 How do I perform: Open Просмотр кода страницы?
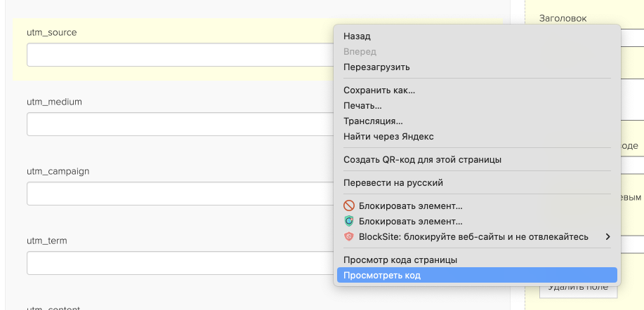pos(400,260)
